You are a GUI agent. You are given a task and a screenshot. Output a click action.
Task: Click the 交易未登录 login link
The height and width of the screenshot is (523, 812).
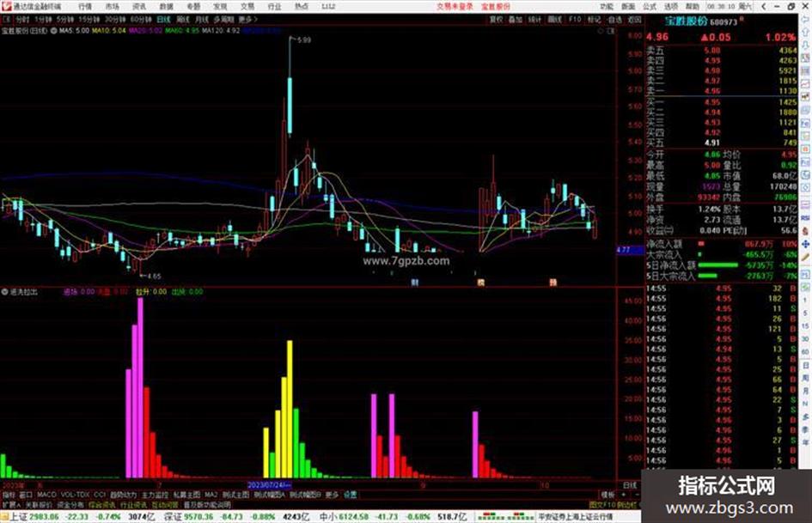[x=455, y=7]
